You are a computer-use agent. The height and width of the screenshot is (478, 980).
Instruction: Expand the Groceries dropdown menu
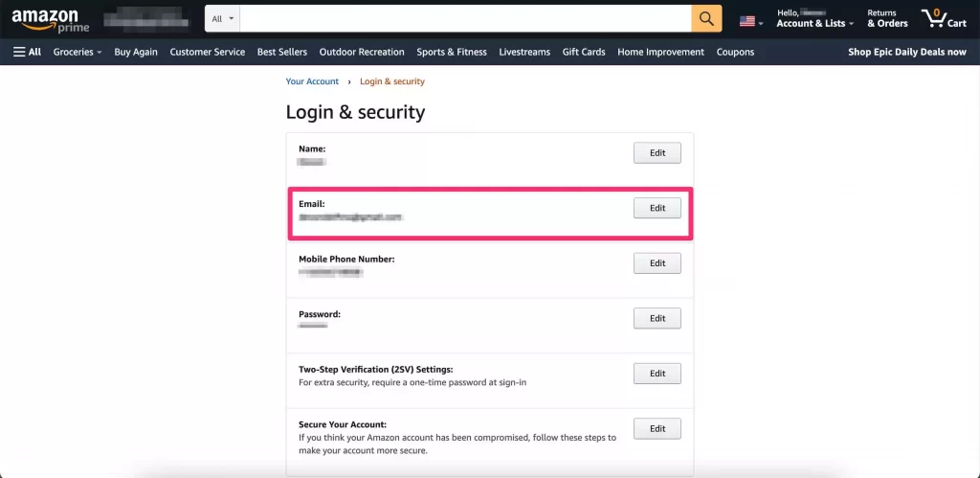click(78, 52)
